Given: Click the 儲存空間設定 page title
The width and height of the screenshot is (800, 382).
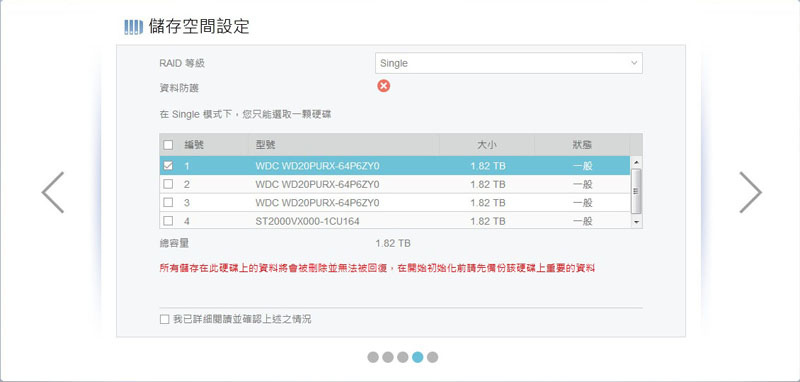Looking at the screenshot, I should tap(199, 26).
